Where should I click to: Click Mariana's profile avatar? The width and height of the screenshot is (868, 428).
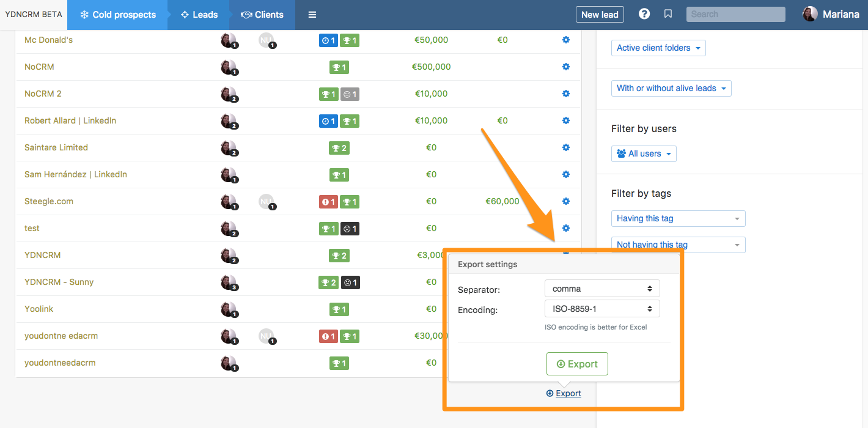tap(810, 14)
